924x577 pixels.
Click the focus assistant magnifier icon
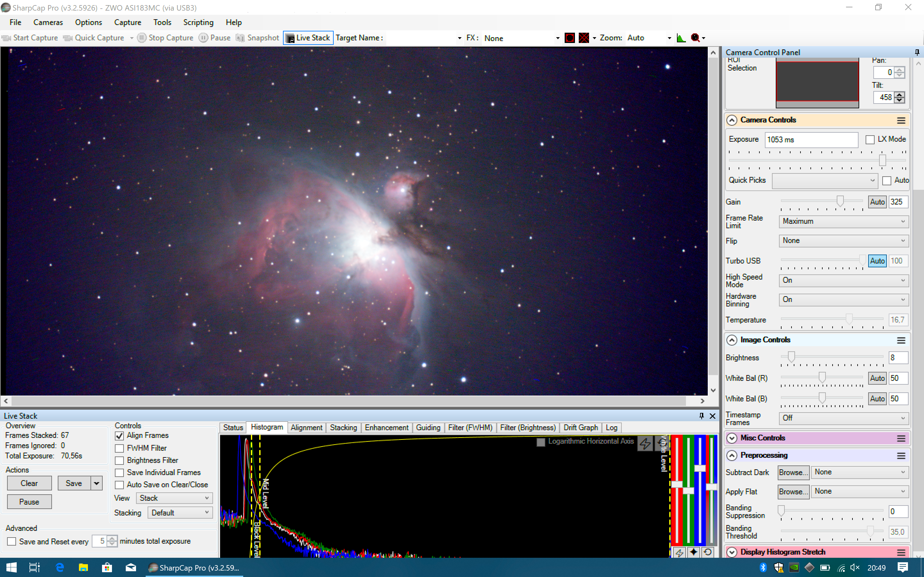click(x=695, y=38)
